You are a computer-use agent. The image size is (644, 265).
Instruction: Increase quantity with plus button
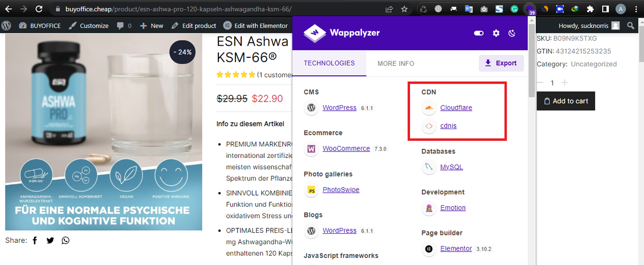[565, 82]
